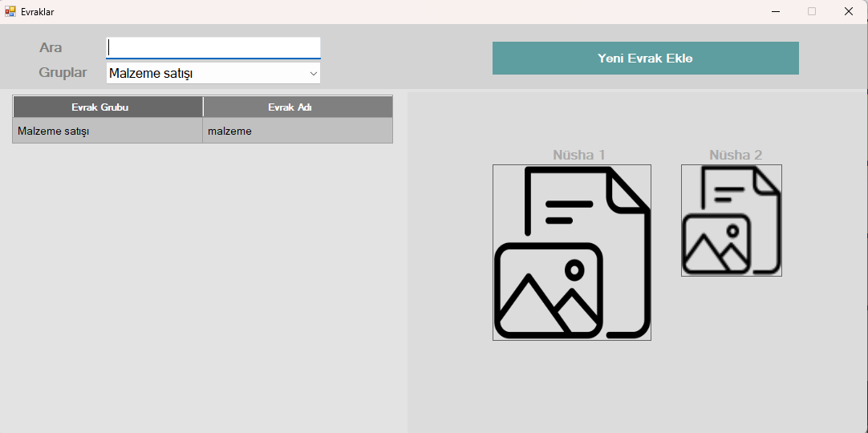Open the Gruplar combo box showing Malzeme satışı
The height and width of the screenshot is (433, 868).
(205, 74)
